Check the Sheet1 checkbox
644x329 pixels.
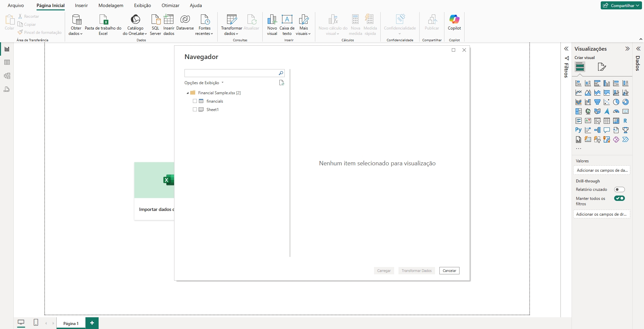point(195,109)
